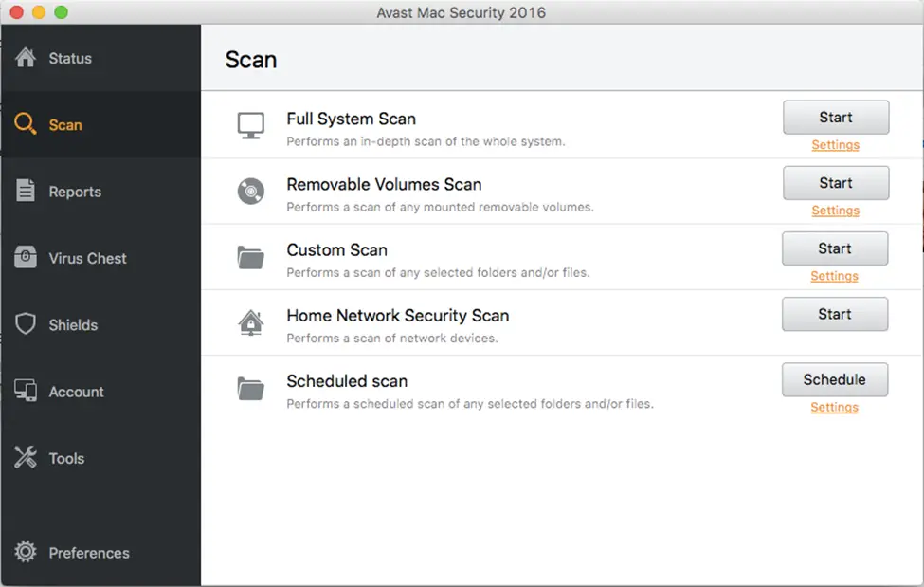Open the Status section

(x=100, y=58)
